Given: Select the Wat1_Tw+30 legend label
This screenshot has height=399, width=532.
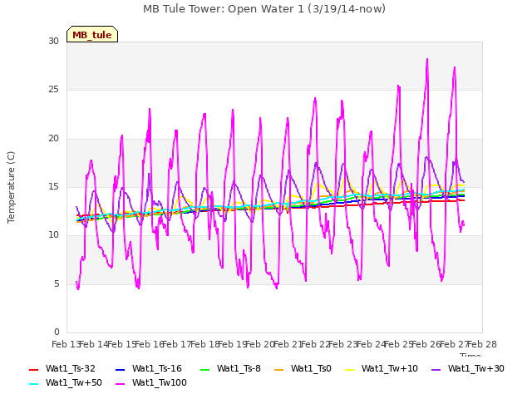Looking at the screenshot, I should tap(476, 368).
